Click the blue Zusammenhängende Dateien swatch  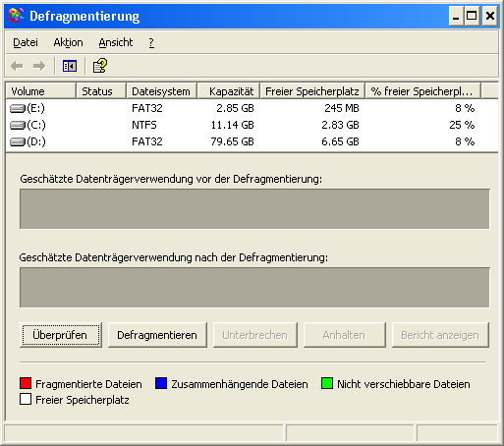(161, 383)
